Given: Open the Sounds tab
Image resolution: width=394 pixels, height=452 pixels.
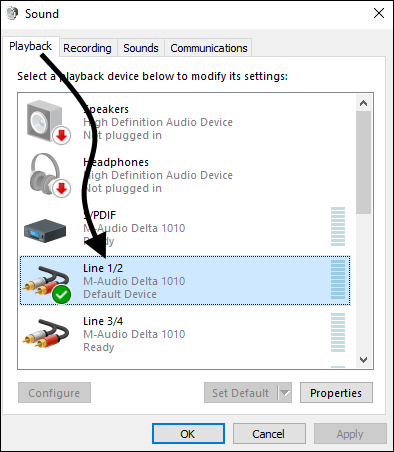Looking at the screenshot, I should tap(141, 48).
